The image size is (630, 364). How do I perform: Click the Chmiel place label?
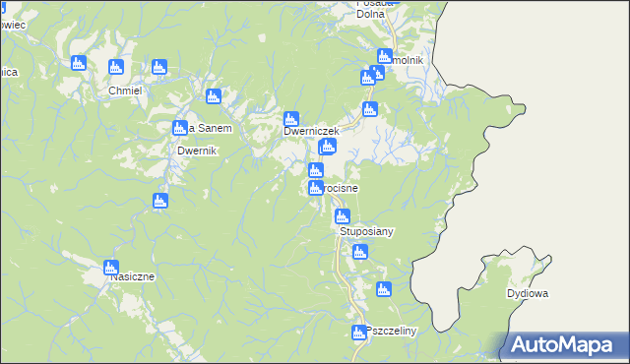click(x=125, y=91)
